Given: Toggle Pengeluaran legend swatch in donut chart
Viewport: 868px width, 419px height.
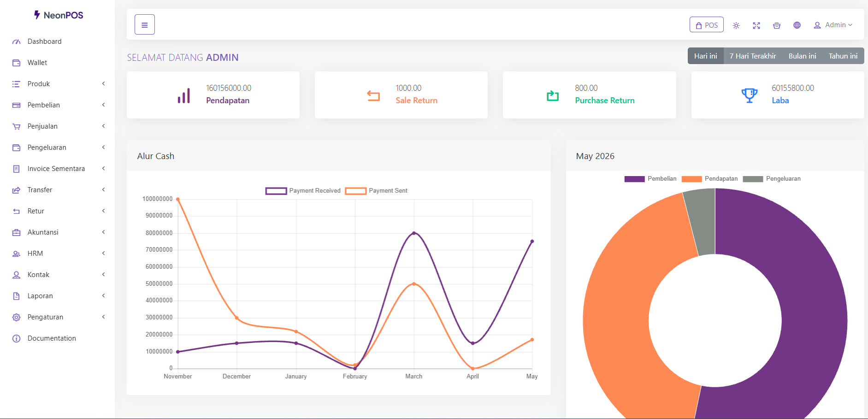Looking at the screenshot, I should coord(753,179).
